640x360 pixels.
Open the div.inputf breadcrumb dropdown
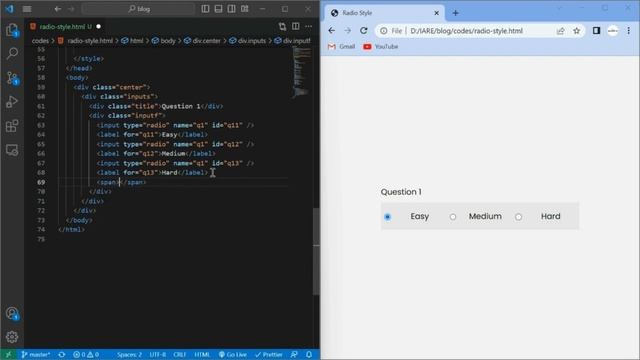[293, 40]
